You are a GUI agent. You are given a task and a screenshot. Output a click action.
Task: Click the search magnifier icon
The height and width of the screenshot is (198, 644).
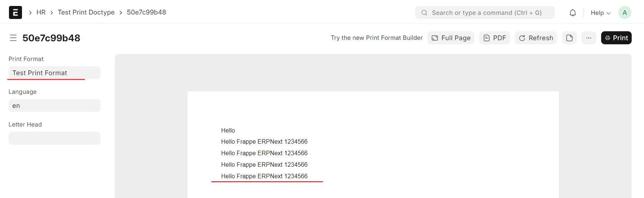[424, 13]
